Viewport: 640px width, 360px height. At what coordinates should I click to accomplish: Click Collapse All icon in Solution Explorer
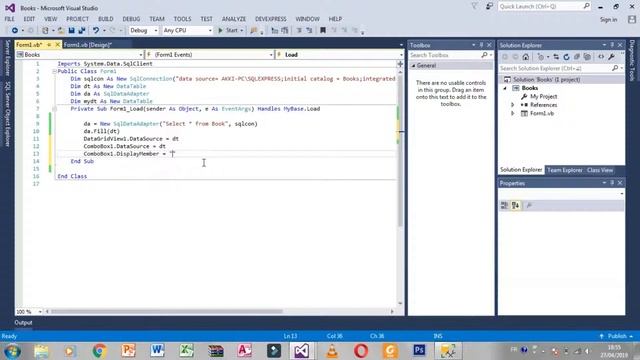(577, 57)
